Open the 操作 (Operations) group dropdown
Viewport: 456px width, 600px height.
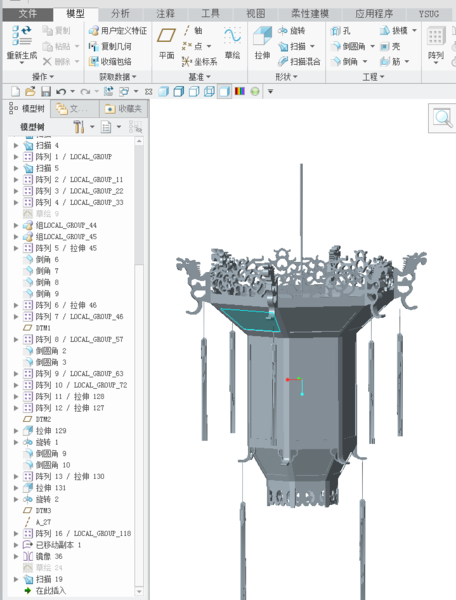click(x=42, y=77)
